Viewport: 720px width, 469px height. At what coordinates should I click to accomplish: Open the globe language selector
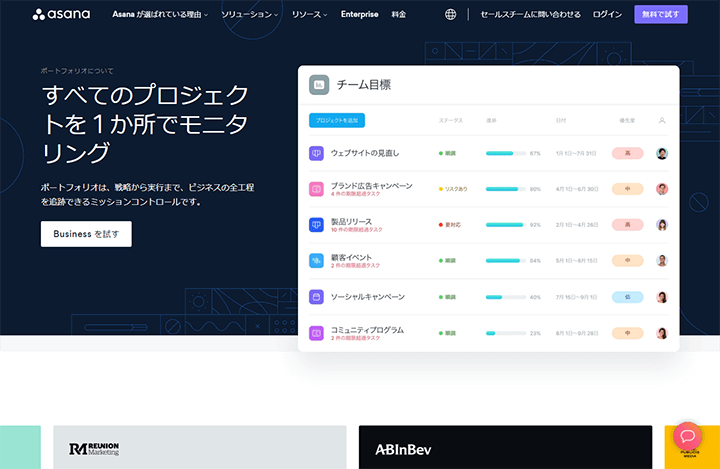450,15
